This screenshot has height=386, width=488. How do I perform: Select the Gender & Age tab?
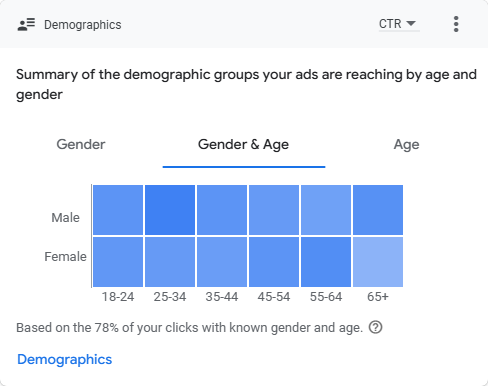click(x=244, y=145)
